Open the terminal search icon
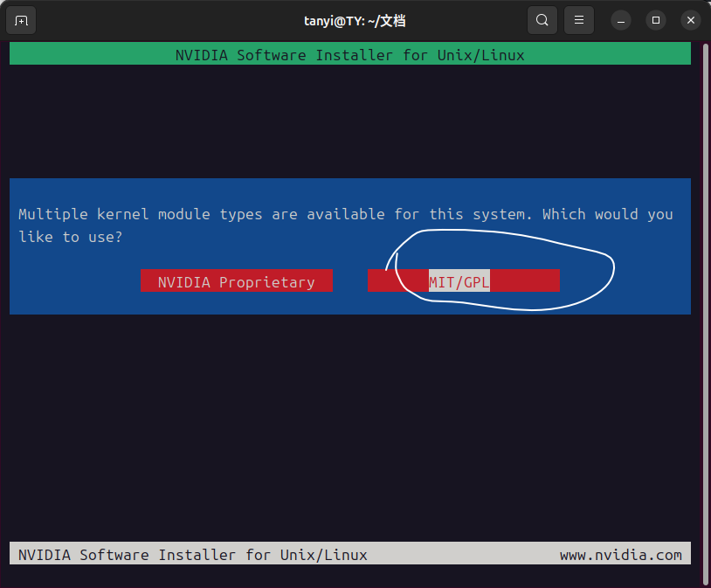Viewport: 711px width, 588px height. click(x=542, y=20)
